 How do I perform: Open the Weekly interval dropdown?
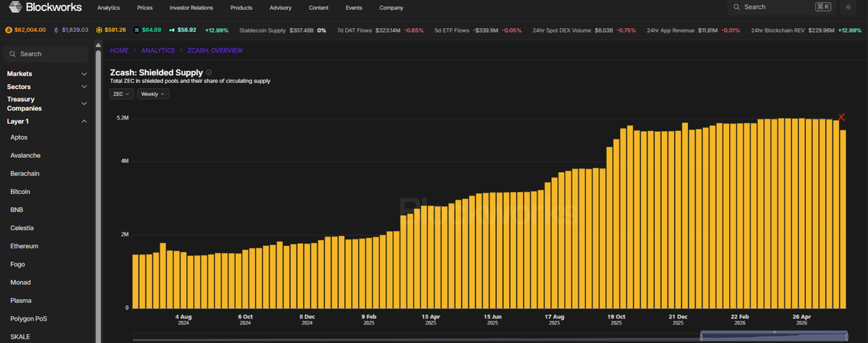pos(153,94)
